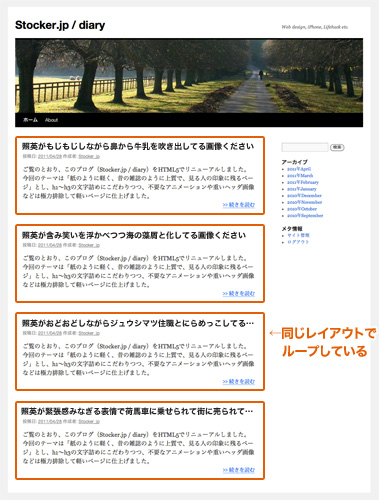Screen dimensions: 379x500
Task: Click the 検索 search button
Action: pyautogui.click(x=337, y=147)
